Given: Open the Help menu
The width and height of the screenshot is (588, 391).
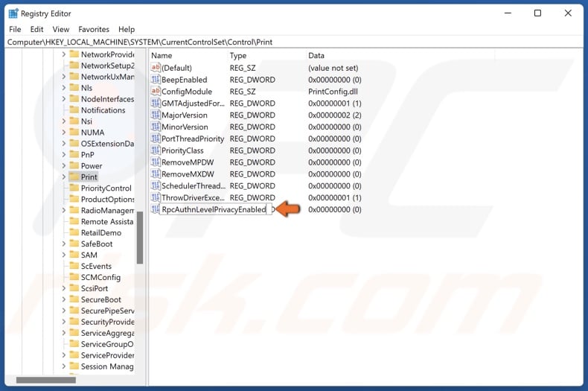Looking at the screenshot, I should point(127,29).
